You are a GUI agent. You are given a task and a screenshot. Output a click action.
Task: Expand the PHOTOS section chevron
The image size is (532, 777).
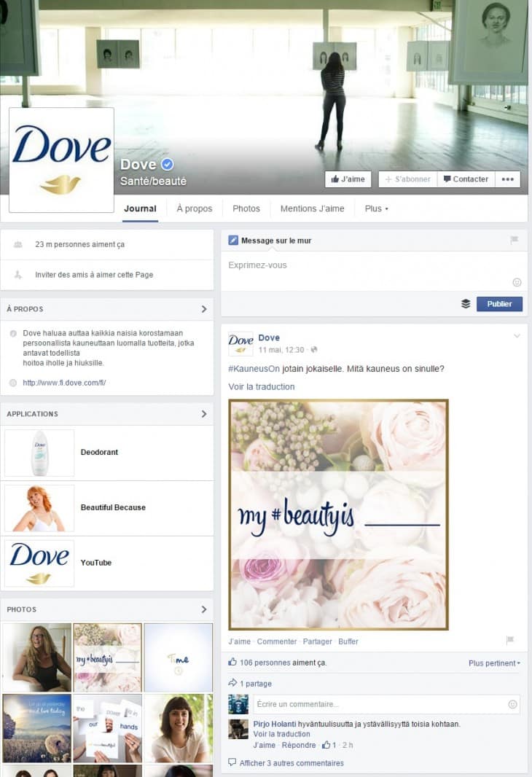204,609
